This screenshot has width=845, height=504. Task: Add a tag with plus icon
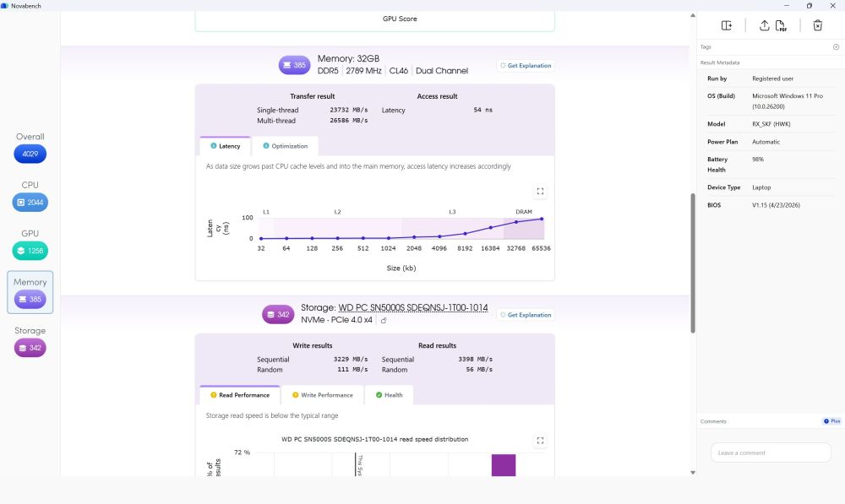pos(836,46)
